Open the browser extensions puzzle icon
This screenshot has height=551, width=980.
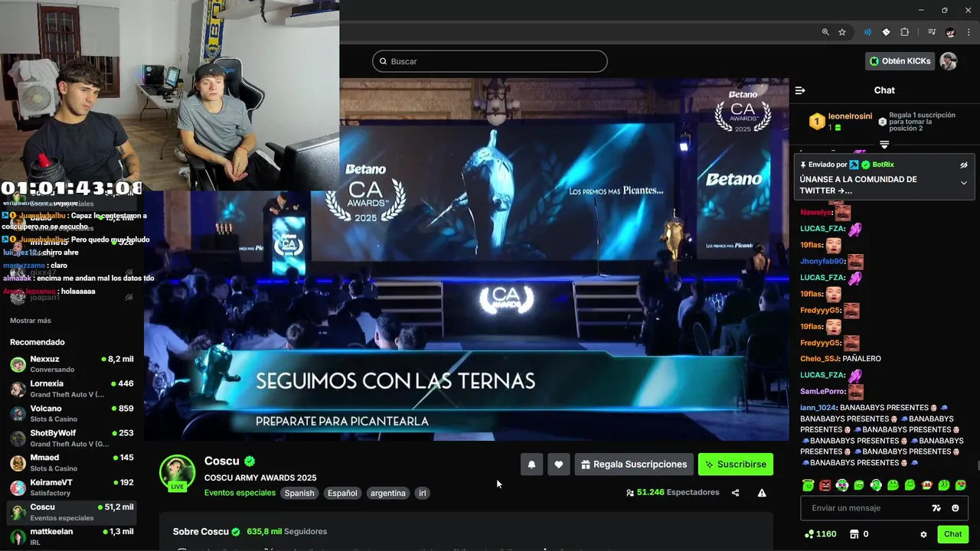point(904,32)
